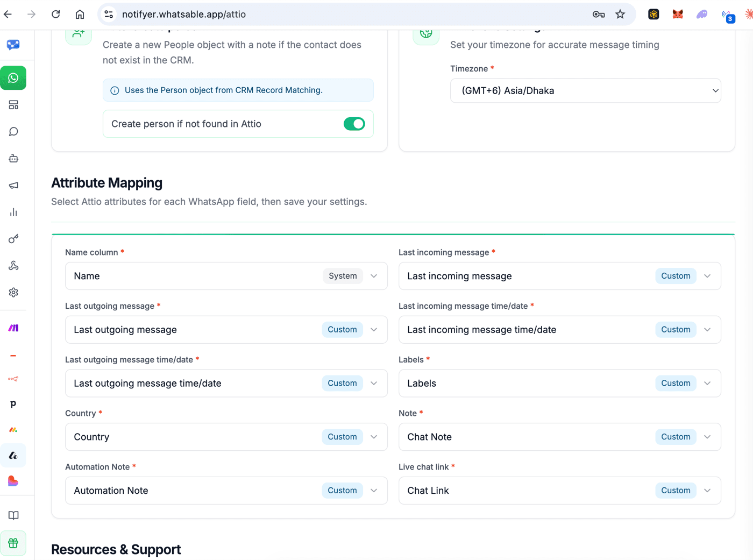
Task: Click the Custom badge on Chat Link field
Action: [676, 491]
